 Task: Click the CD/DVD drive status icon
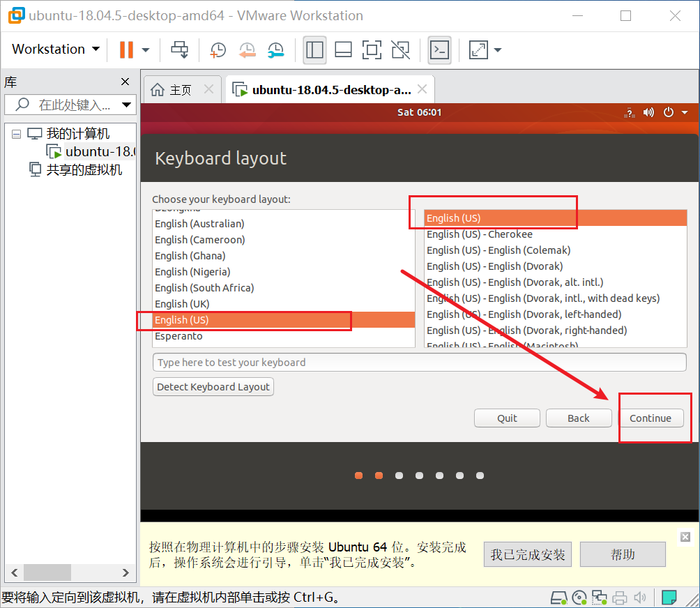tap(579, 598)
